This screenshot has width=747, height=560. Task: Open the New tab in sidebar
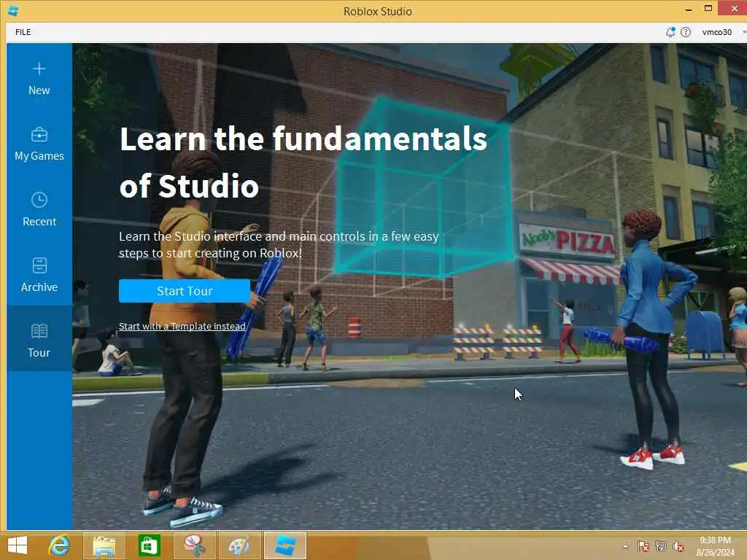pyautogui.click(x=39, y=79)
